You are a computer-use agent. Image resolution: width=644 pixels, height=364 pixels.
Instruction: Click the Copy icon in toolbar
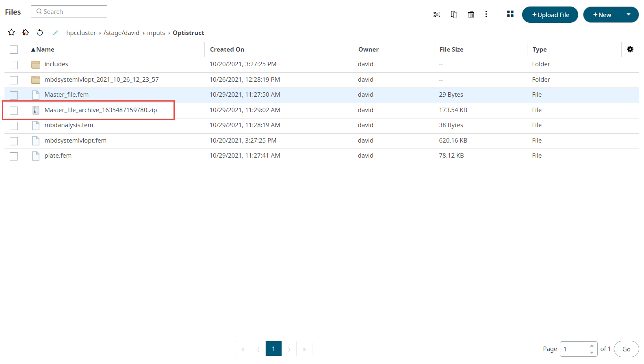click(x=454, y=15)
